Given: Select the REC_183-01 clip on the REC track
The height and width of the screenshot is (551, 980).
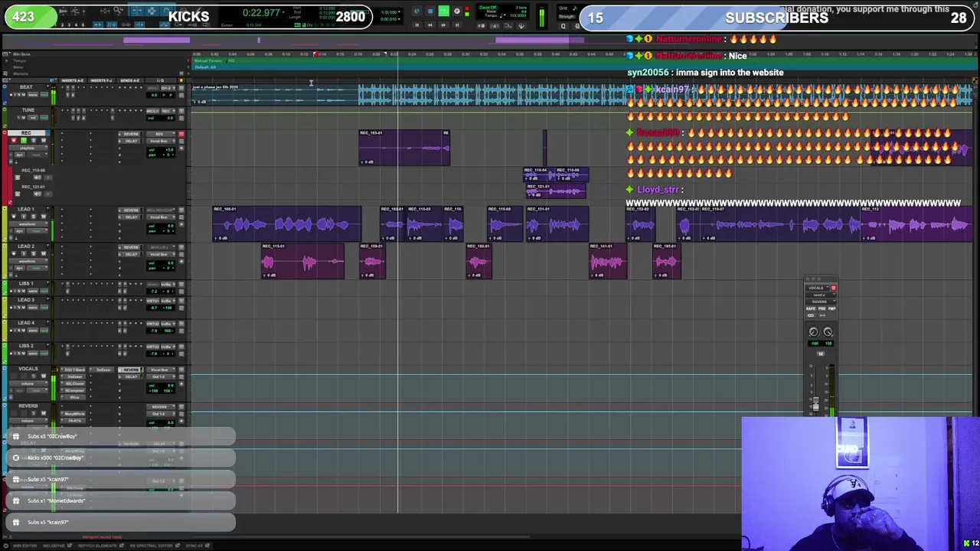Looking at the screenshot, I should point(404,148).
